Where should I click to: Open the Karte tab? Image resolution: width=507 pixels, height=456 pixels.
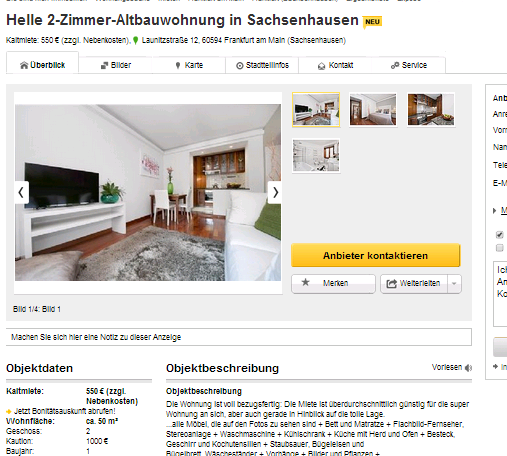(x=189, y=65)
